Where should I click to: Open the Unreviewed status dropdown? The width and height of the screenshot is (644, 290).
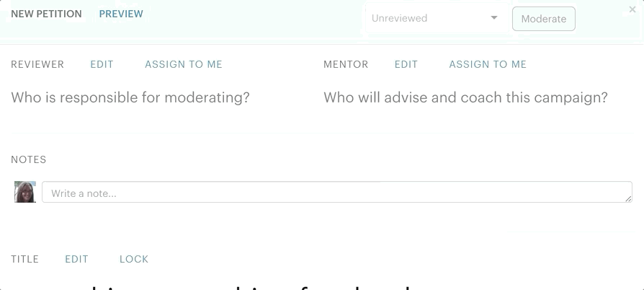[x=432, y=19]
